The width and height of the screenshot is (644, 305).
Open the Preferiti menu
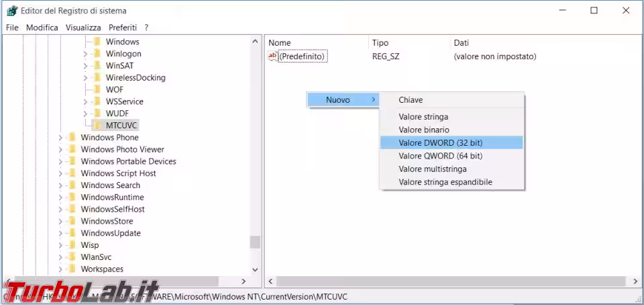point(122,28)
